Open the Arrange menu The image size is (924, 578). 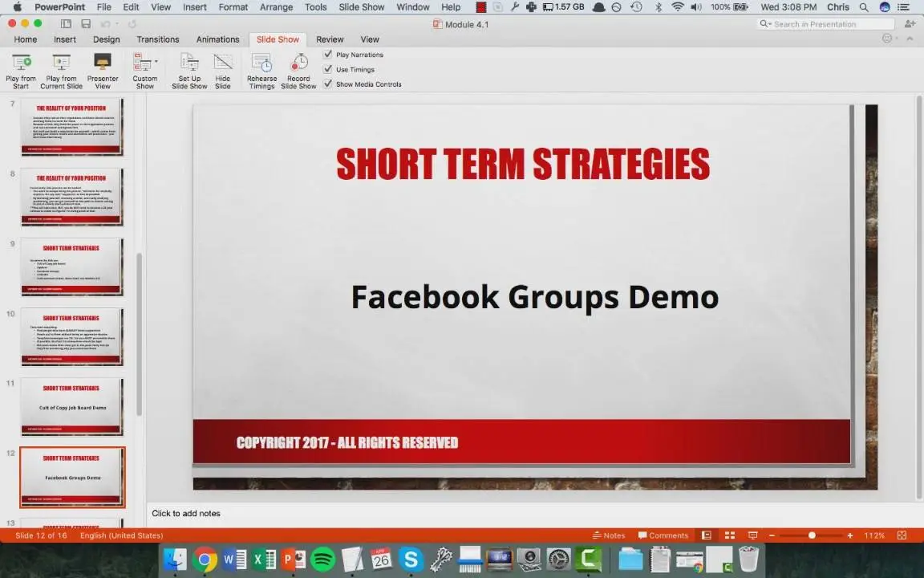click(277, 7)
